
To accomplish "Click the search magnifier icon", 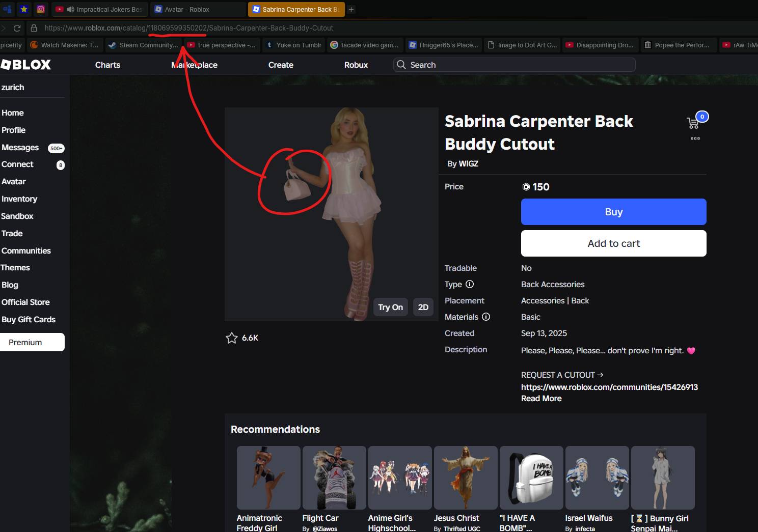I will pyautogui.click(x=401, y=65).
